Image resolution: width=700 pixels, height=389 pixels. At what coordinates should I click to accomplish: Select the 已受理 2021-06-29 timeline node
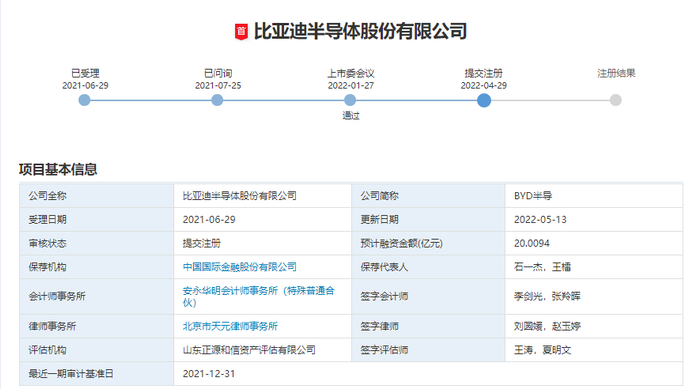(x=84, y=100)
